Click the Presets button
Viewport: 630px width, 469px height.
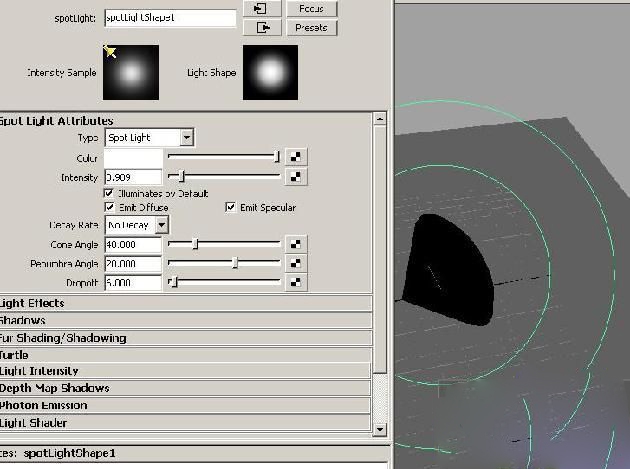point(311,28)
